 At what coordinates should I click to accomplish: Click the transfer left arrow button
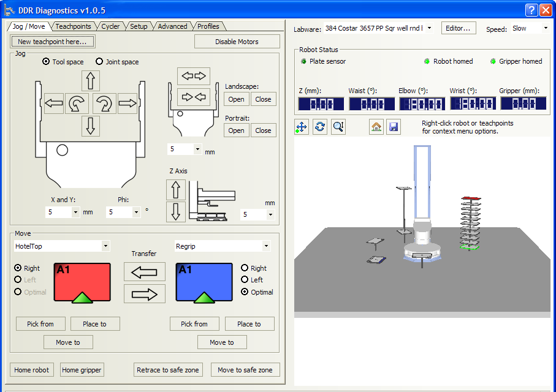pos(144,271)
